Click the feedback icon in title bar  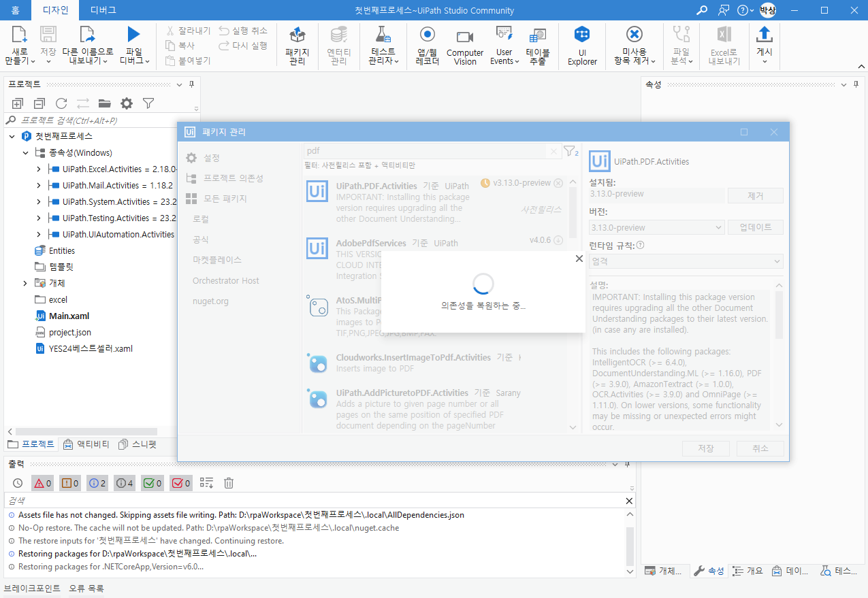(724, 10)
